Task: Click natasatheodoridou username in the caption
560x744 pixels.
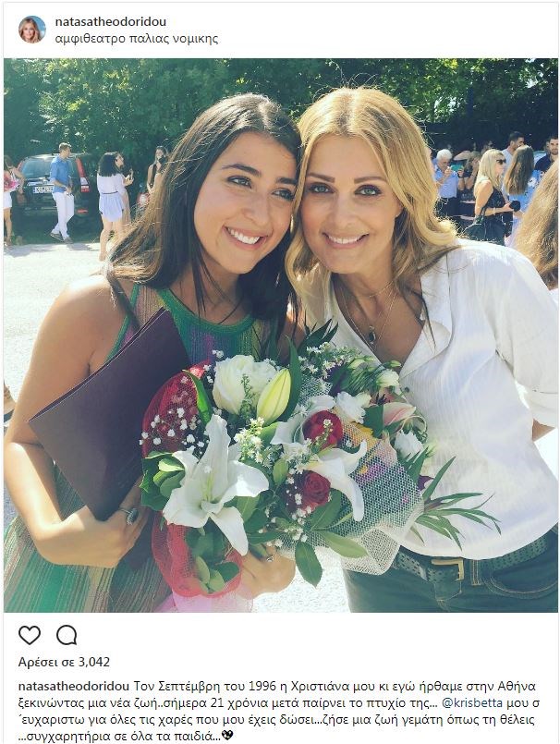Action: 74,687
